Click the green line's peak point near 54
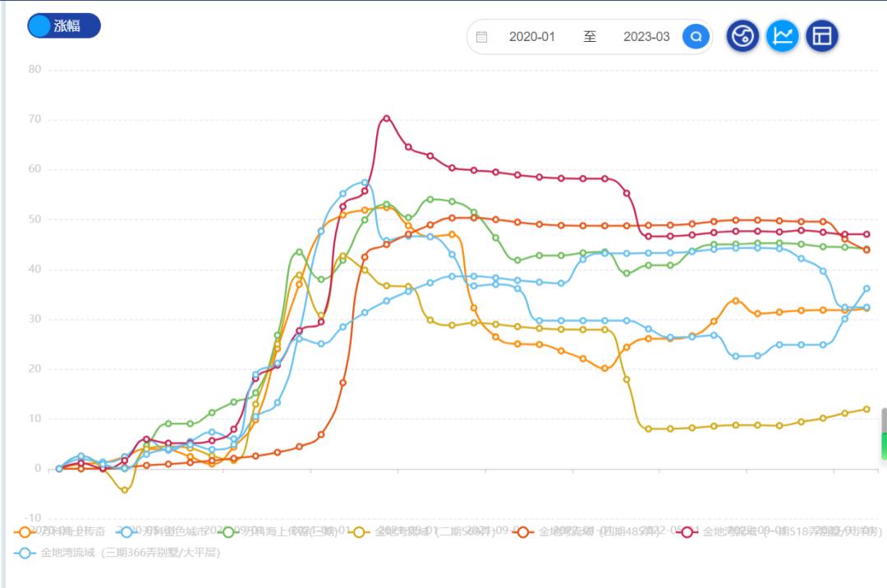This screenshot has height=588, width=887. 430,199
